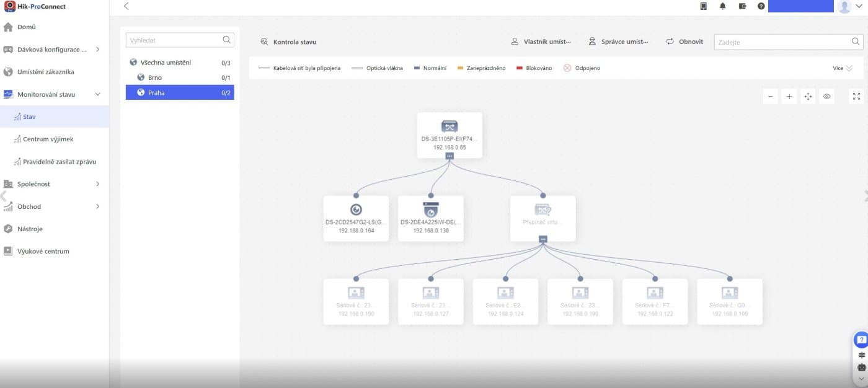Screen dimensions: 868x388
Task: Click the Obnovit refresh button
Action: (x=684, y=42)
